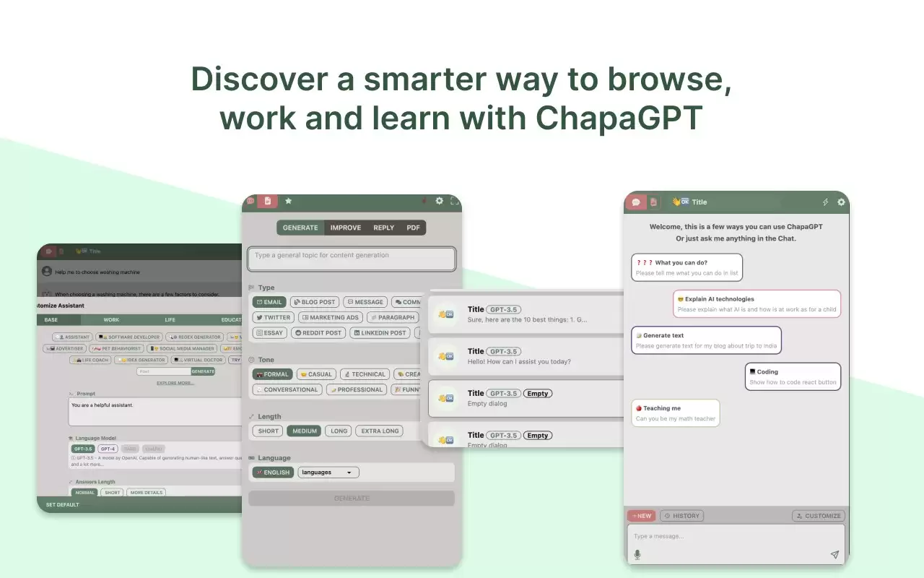Click chat icon in left window header
The image size is (924, 578).
(49, 251)
